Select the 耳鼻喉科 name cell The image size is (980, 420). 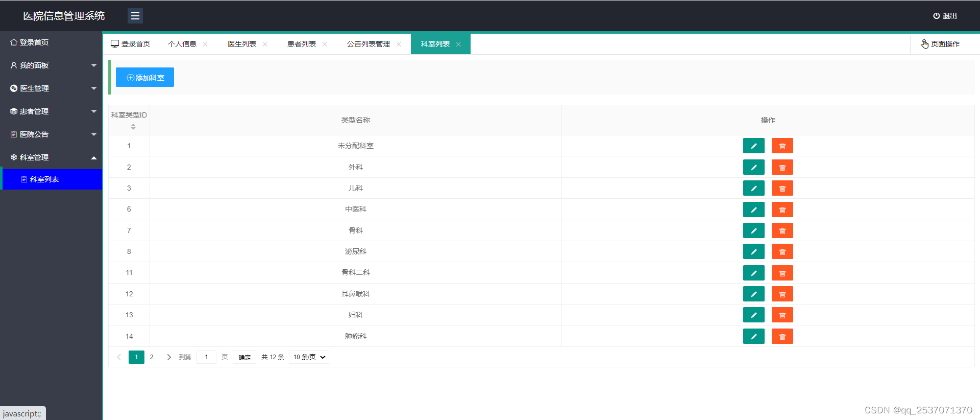click(356, 294)
